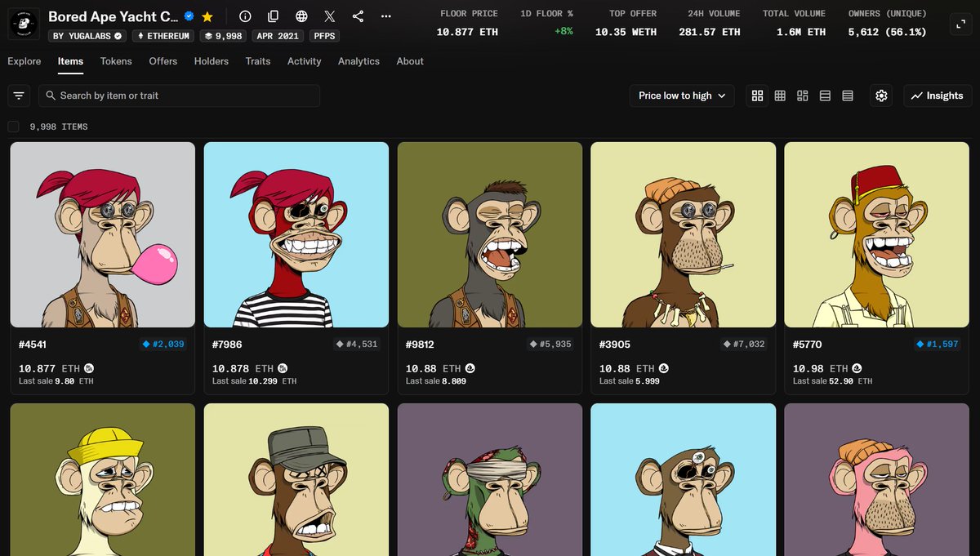
Task: Open the X (Twitter) profile icon
Action: 329,16
